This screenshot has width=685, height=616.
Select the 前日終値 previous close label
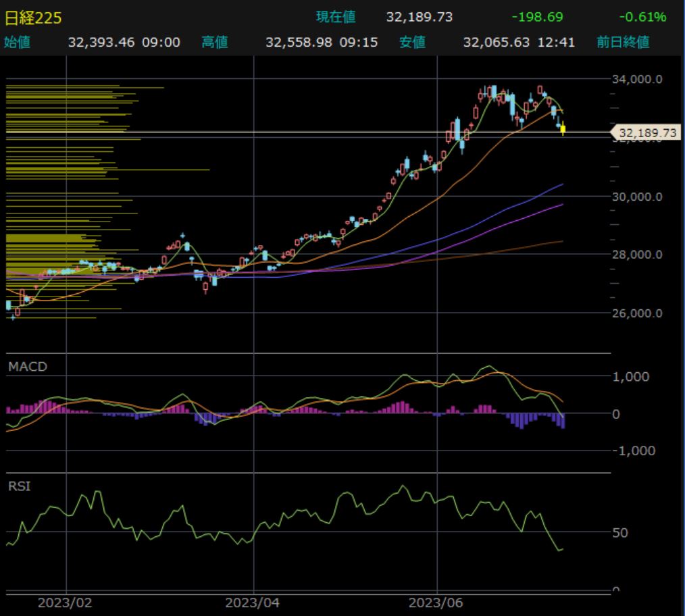(x=623, y=43)
